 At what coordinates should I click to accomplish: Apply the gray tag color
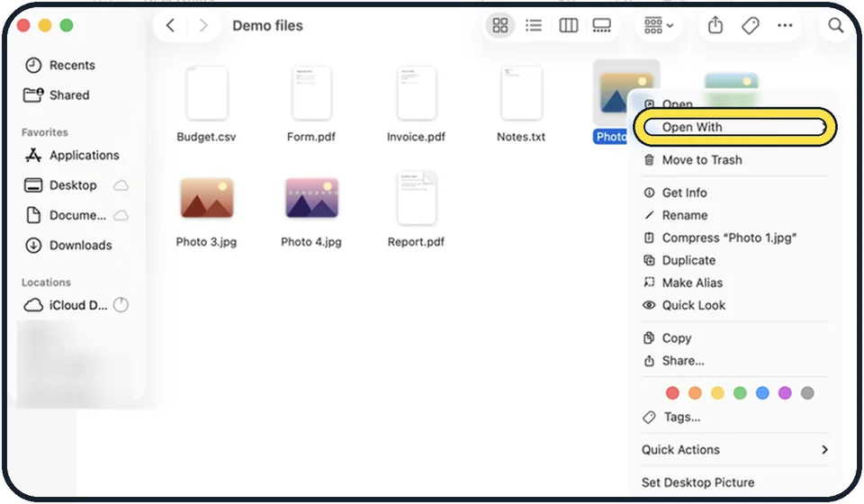(807, 392)
